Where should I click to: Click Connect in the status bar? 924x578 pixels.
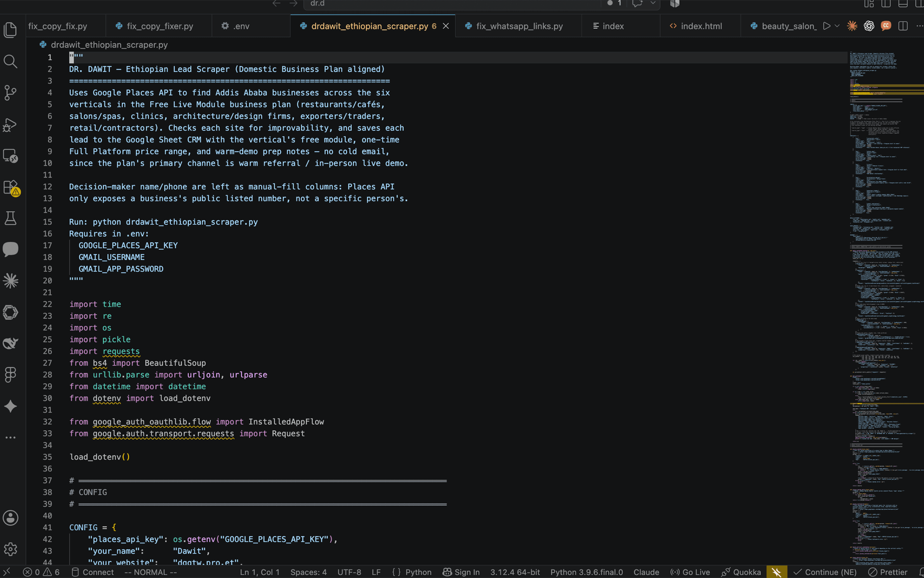point(92,572)
